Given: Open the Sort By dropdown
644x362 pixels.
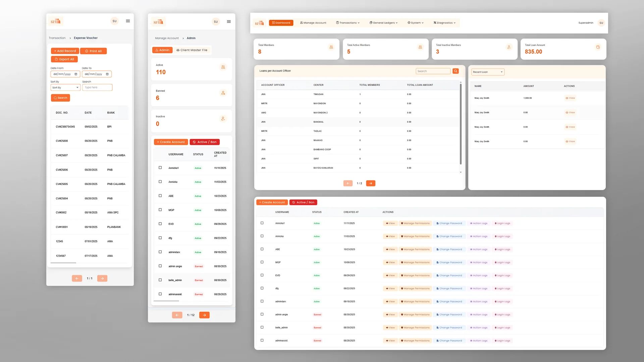Looking at the screenshot, I should point(65,87).
